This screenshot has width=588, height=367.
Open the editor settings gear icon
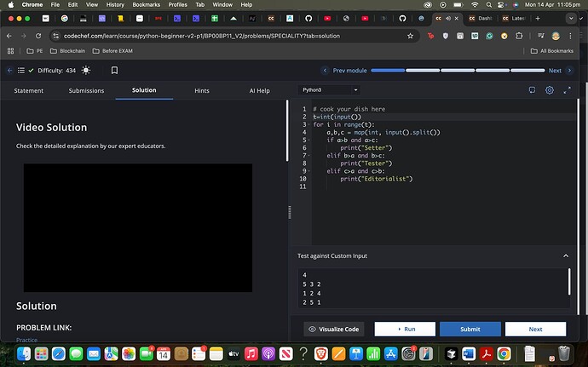(x=550, y=90)
